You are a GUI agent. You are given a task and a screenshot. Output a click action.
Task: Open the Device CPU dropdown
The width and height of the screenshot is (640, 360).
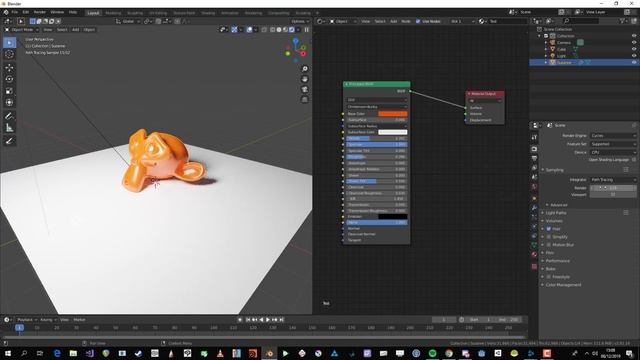coord(613,152)
